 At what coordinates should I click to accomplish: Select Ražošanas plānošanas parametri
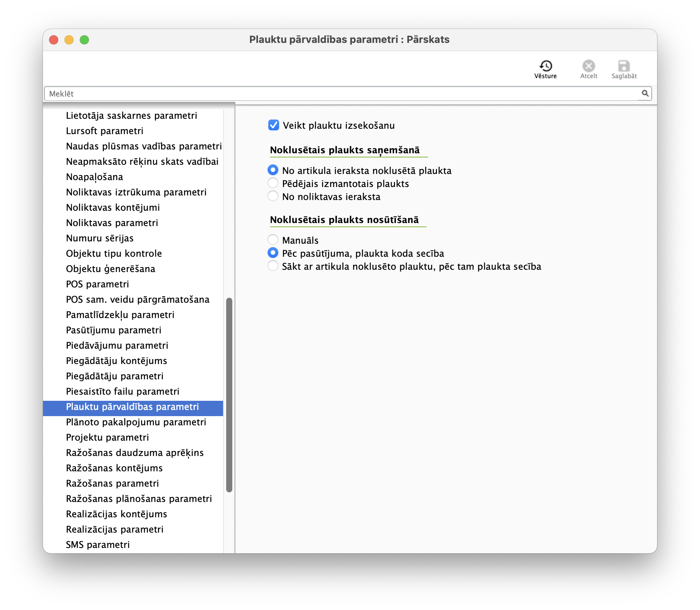tap(133, 498)
